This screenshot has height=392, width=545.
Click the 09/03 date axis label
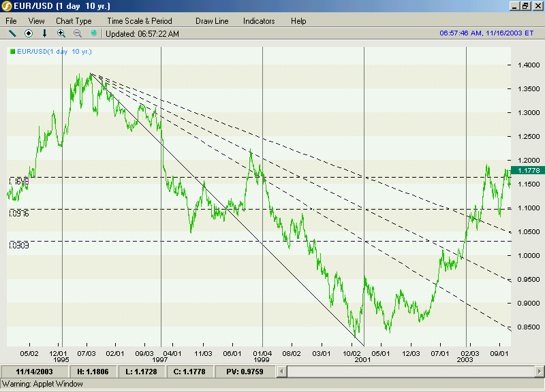[x=144, y=353]
